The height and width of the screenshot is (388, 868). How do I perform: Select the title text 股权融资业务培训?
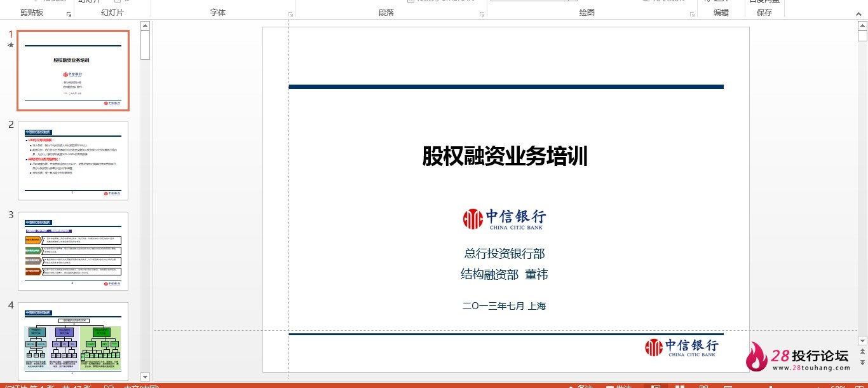tap(505, 156)
